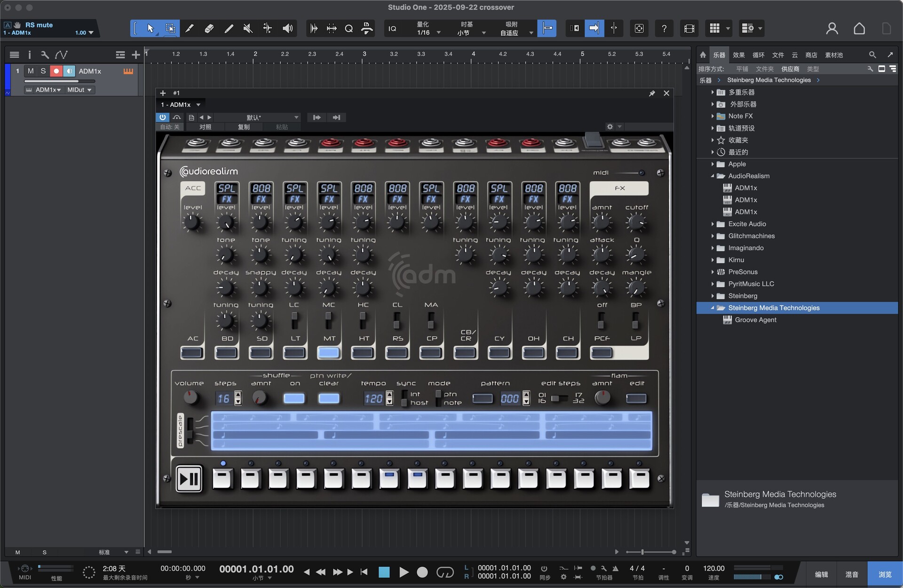
Task: Adjust the FX cutoff knob
Action: 636,222
